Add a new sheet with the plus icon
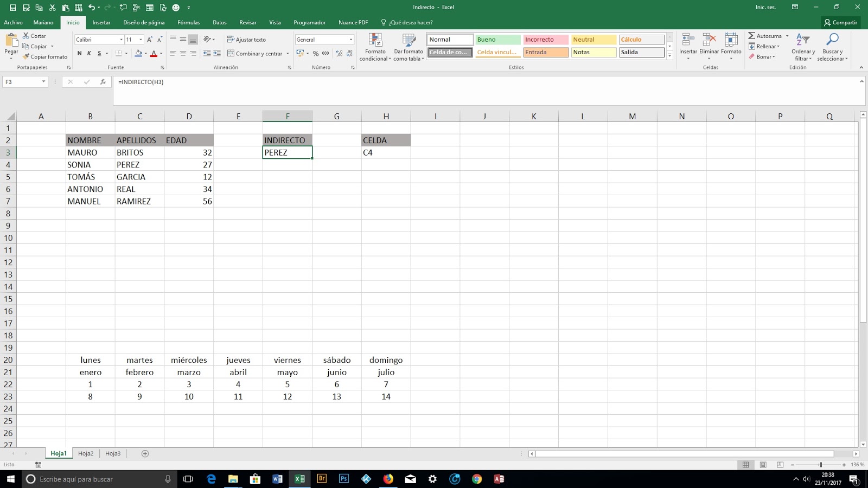 (145, 454)
